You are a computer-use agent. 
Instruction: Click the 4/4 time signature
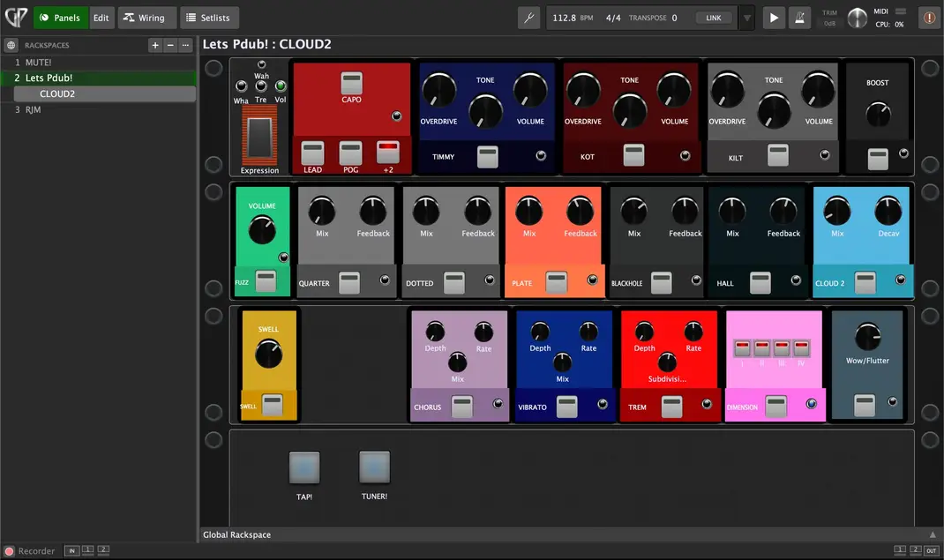613,18
